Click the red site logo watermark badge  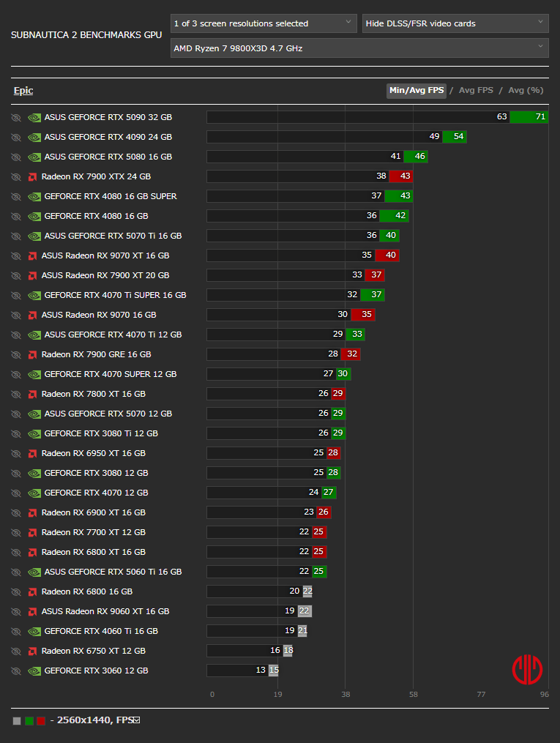[x=527, y=670]
